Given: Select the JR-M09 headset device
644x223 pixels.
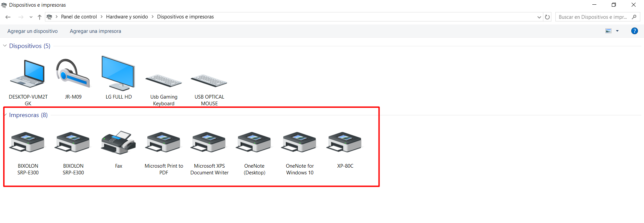Looking at the screenshot, I should pyautogui.click(x=73, y=74).
